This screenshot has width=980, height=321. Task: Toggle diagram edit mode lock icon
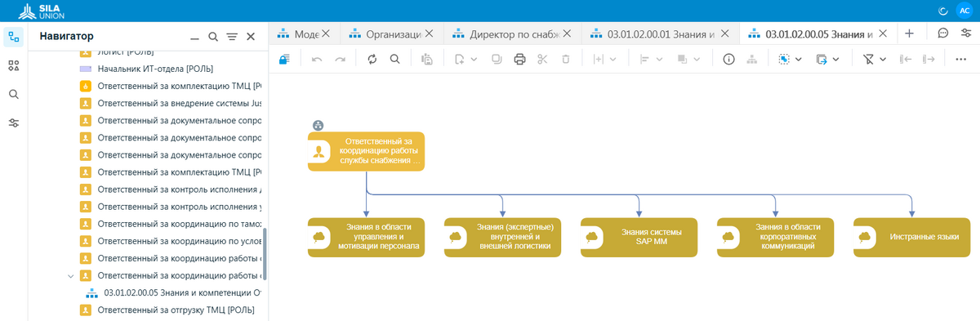pyautogui.click(x=284, y=59)
